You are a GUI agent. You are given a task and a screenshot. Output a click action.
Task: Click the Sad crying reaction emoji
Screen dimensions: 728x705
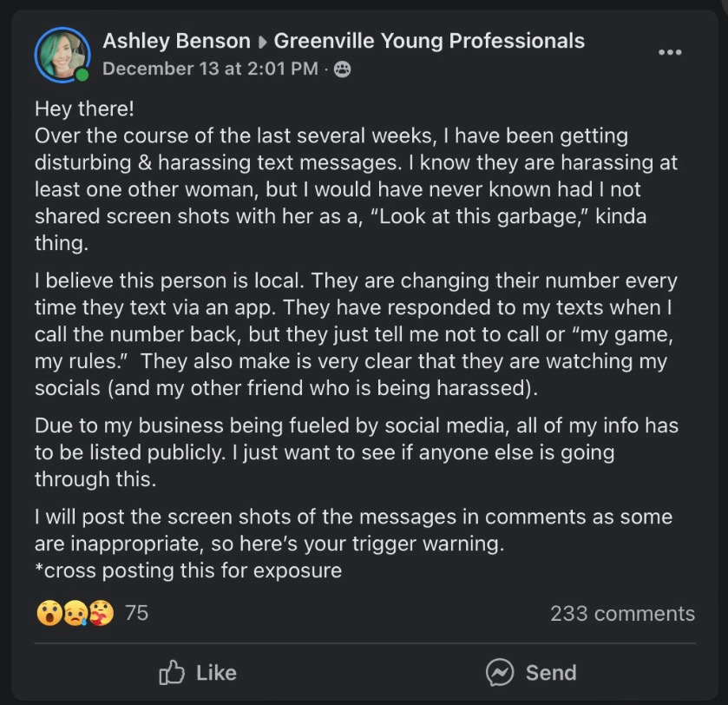point(74,614)
